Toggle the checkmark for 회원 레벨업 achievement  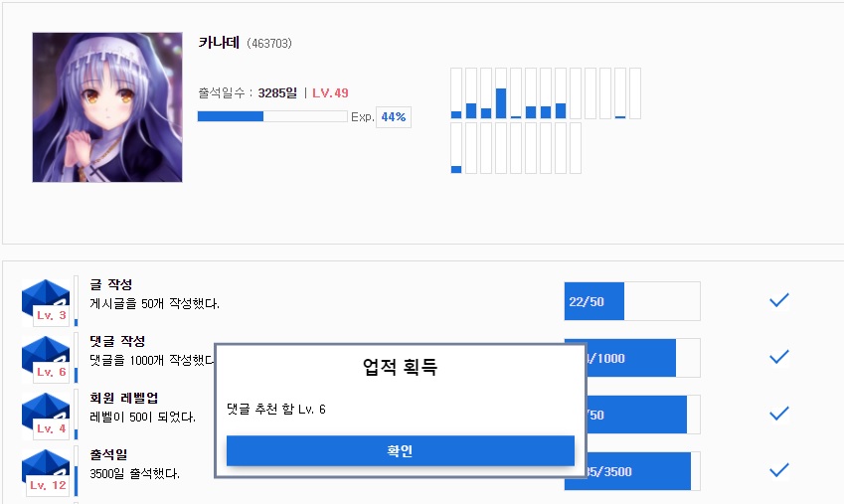pyautogui.click(x=779, y=414)
